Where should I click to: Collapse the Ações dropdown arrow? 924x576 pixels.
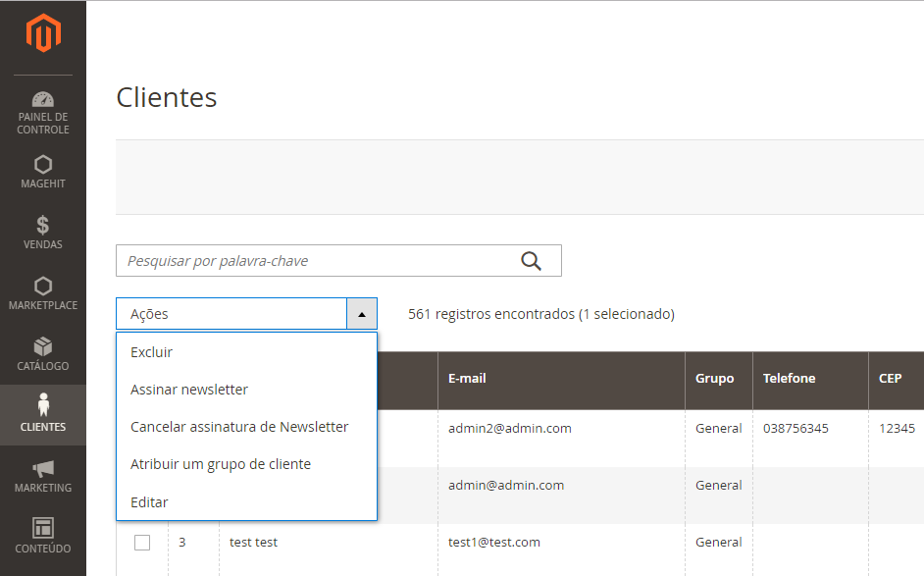click(362, 314)
